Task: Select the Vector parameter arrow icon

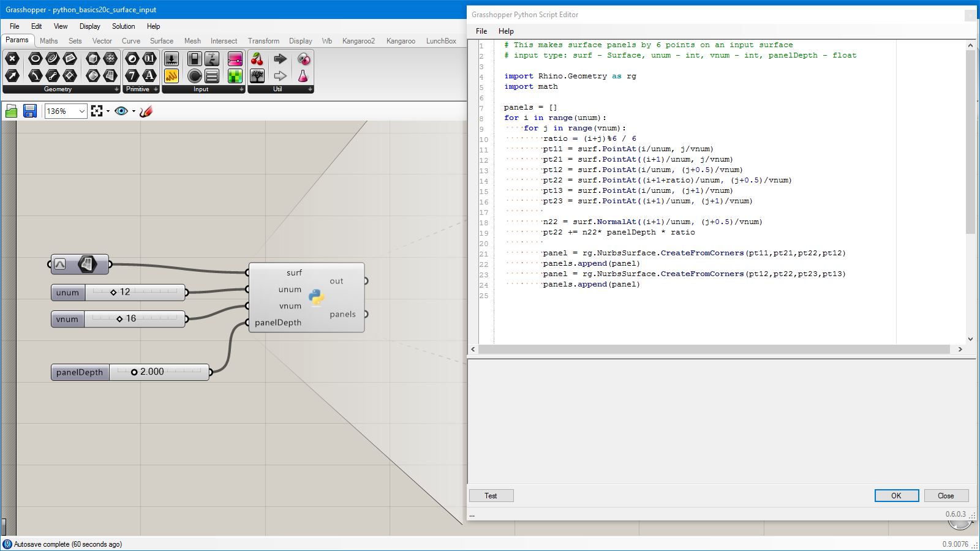Action: point(12,75)
